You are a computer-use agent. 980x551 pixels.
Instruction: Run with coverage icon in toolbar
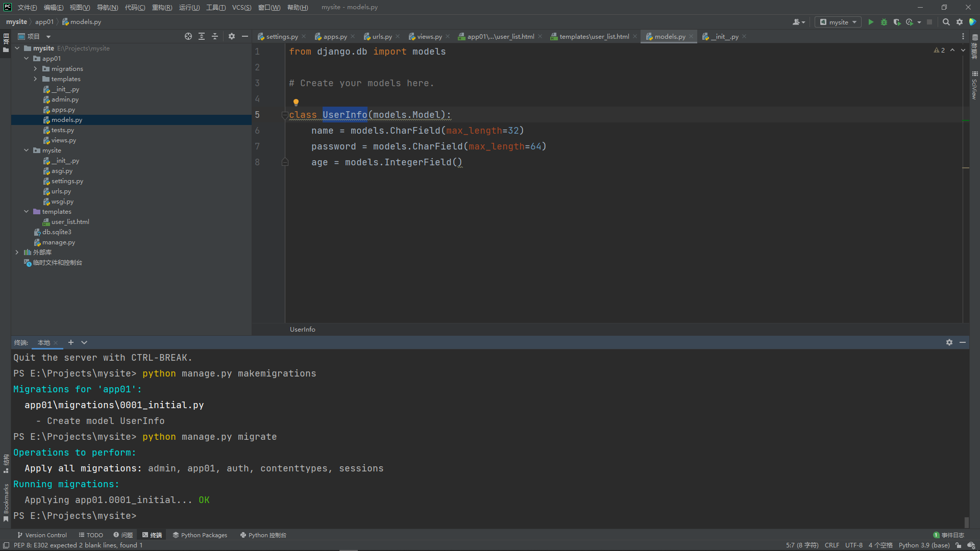(x=897, y=22)
